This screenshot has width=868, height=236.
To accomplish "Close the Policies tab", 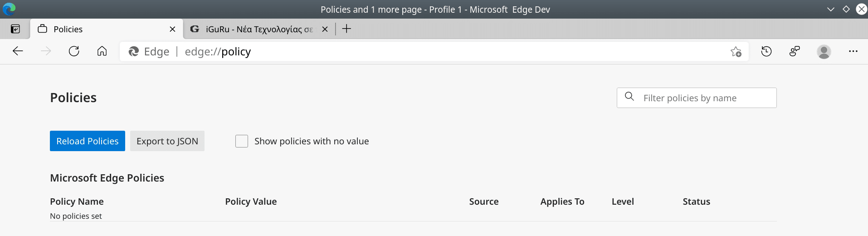I will click(x=172, y=29).
